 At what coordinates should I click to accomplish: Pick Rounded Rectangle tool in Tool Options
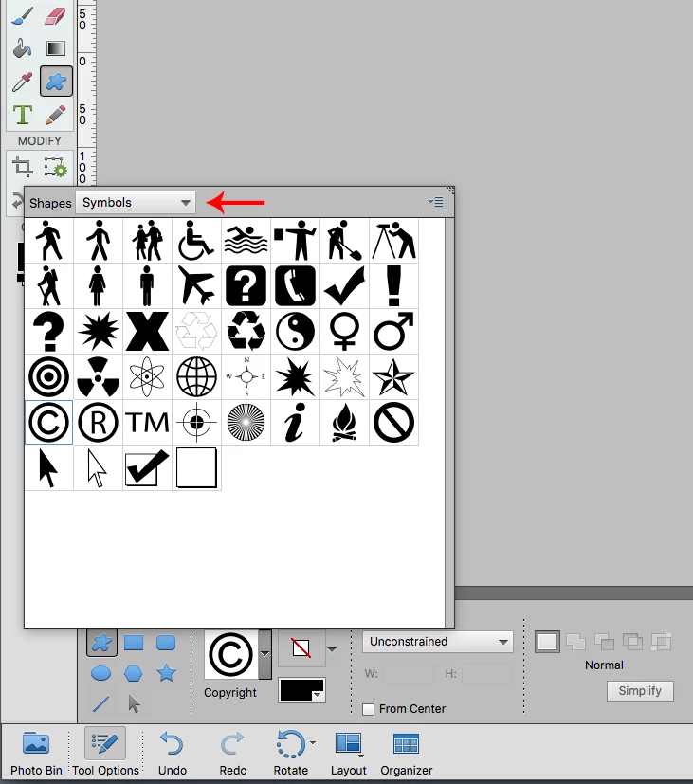coord(166,643)
